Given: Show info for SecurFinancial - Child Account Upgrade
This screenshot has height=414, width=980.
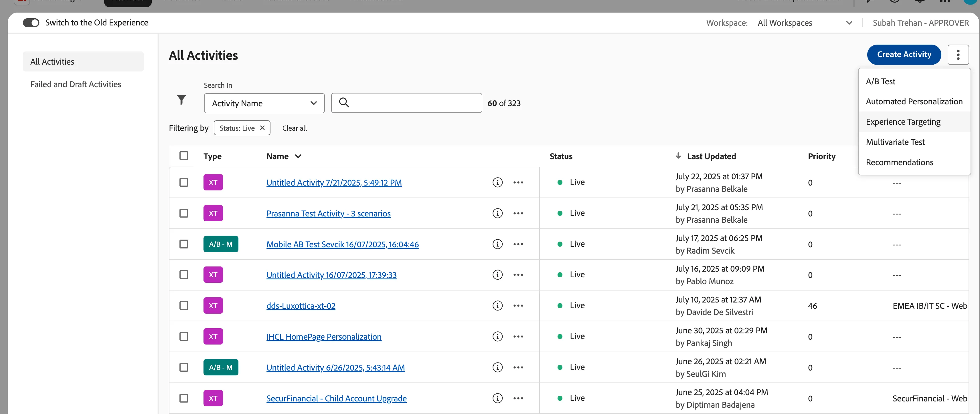Looking at the screenshot, I should pos(497,398).
